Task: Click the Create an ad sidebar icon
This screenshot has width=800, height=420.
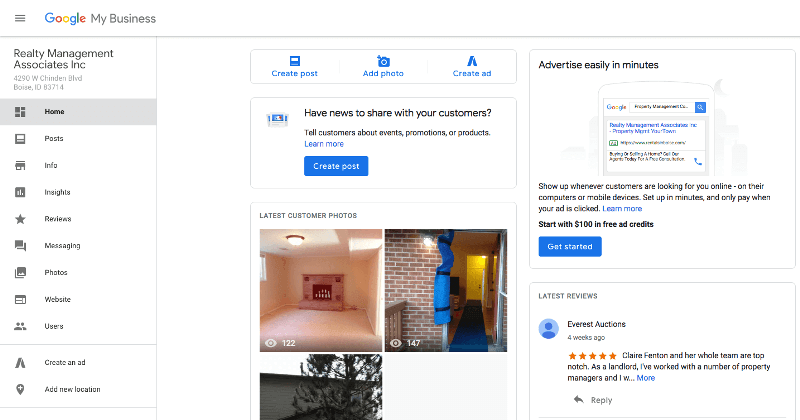Action: pos(20,363)
